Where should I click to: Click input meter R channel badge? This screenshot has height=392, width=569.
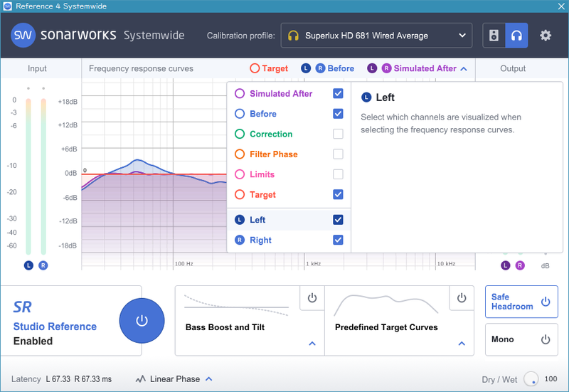43,265
